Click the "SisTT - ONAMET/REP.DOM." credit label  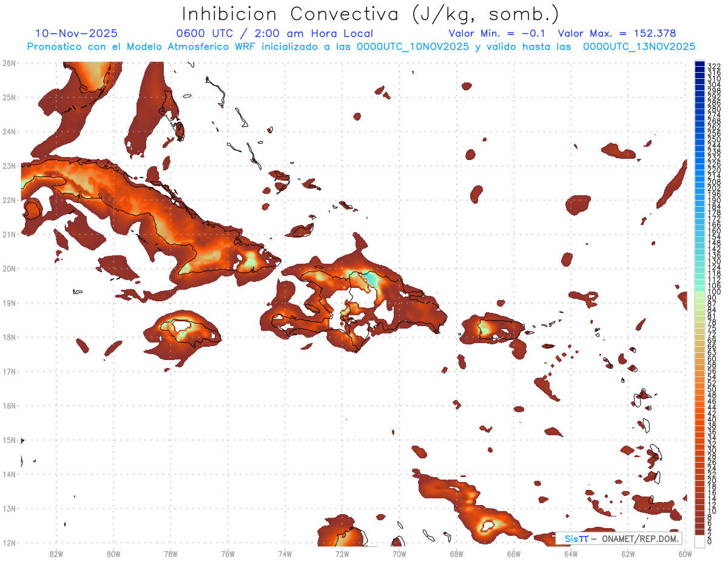[619, 538]
